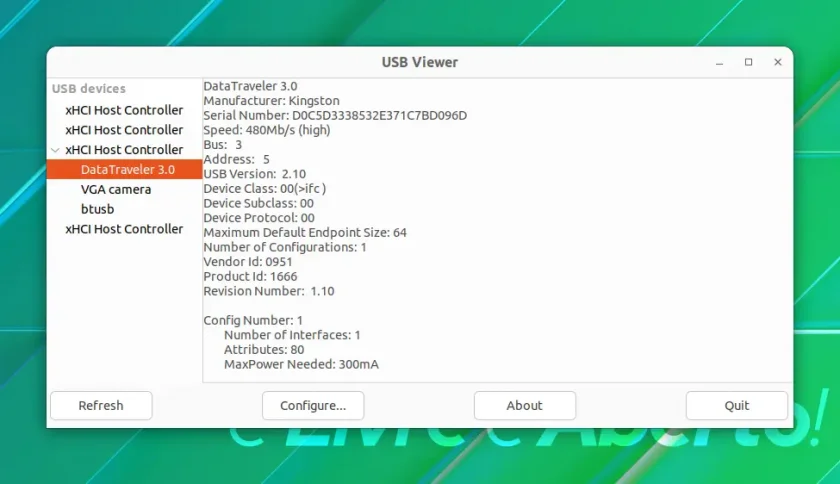The image size is (840, 484).
Task: Click the Speed: 480Mb/s (high) line
Action: 267,130
